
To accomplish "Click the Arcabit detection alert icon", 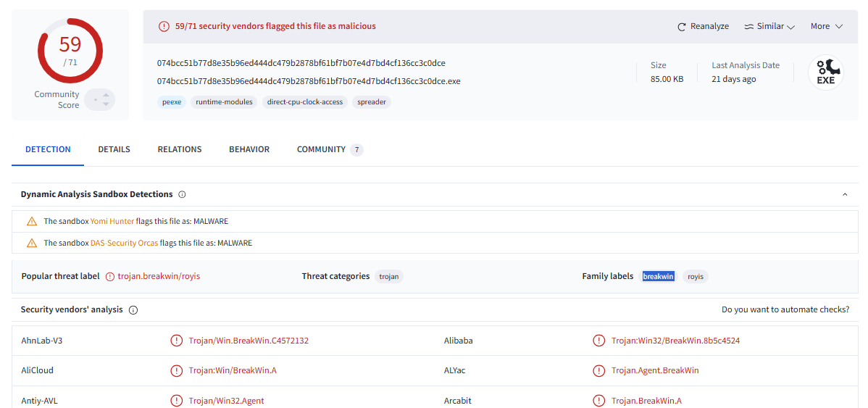I will 599,400.
